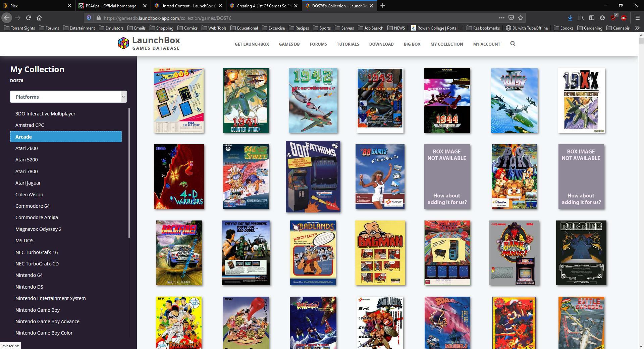Bookmark this page with the star icon
This screenshot has width=644, height=349.
[521, 18]
